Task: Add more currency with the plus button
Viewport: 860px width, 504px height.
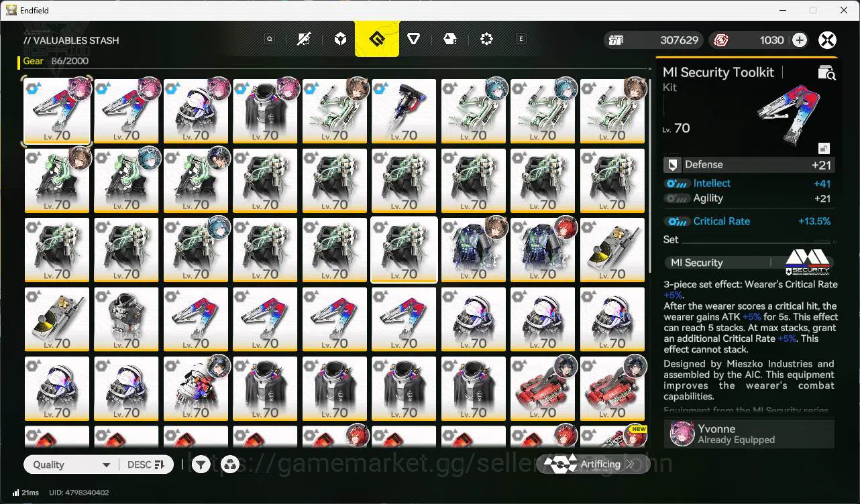Action: [x=800, y=40]
